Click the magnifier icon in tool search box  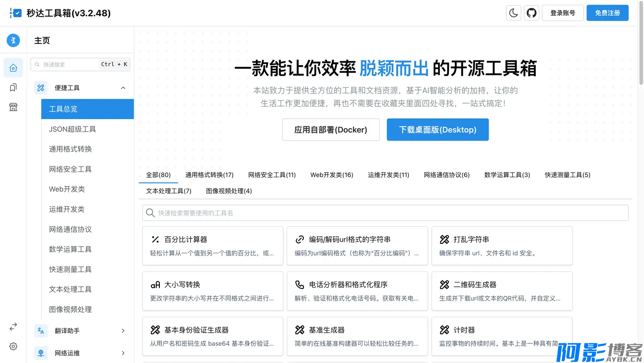tap(151, 213)
